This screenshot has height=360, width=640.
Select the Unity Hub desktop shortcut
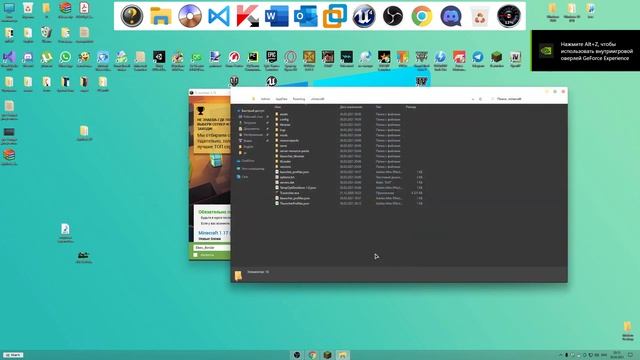(159, 60)
